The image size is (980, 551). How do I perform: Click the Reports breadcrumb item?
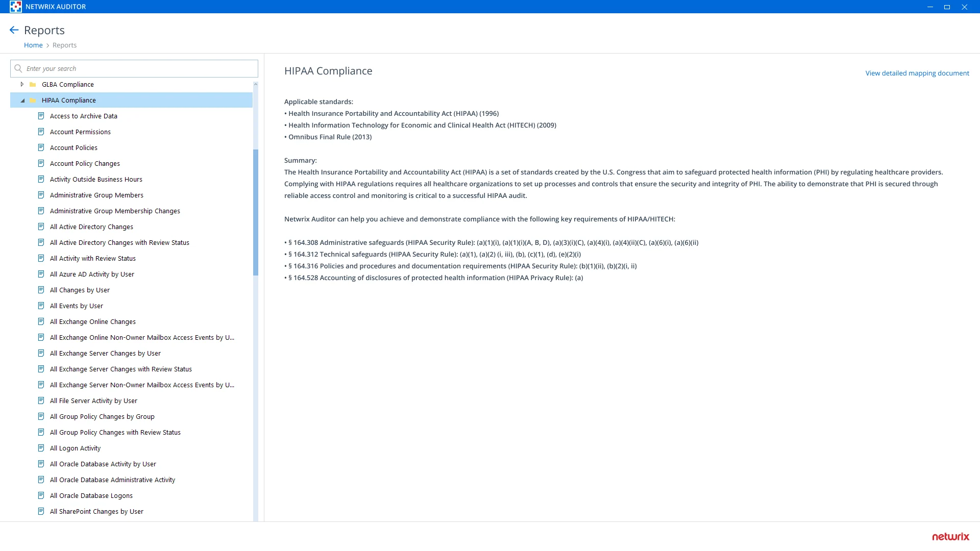coord(64,45)
